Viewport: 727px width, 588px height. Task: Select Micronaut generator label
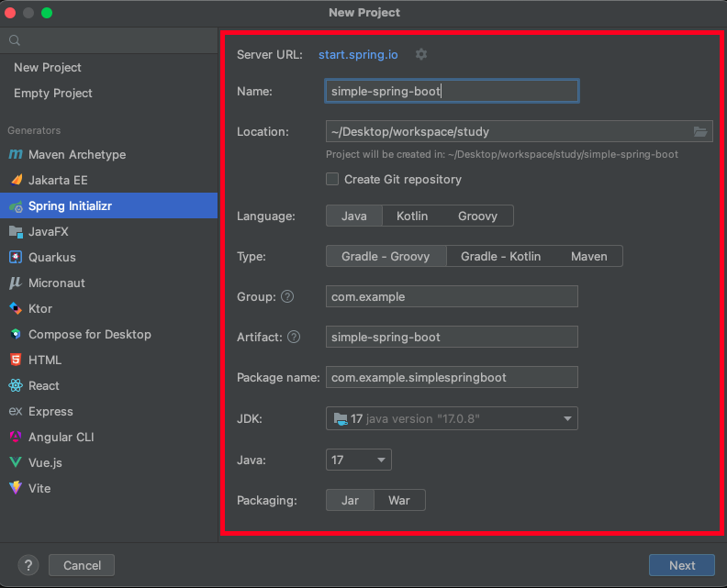pos(57,283)
